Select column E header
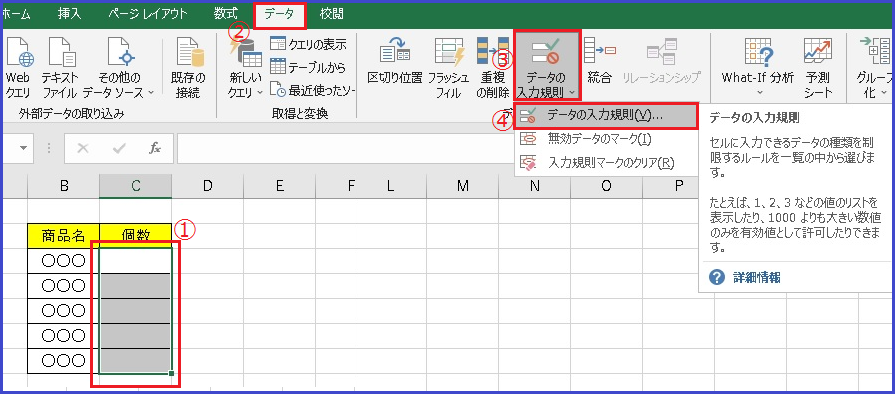This screenshot has height=394, width=895. (280, 186)
